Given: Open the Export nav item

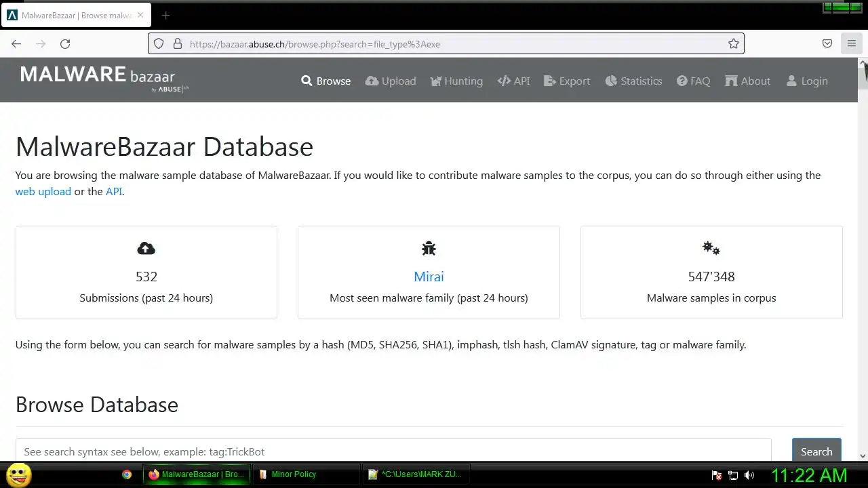Looking at the screenshot, I should (567, 81).
